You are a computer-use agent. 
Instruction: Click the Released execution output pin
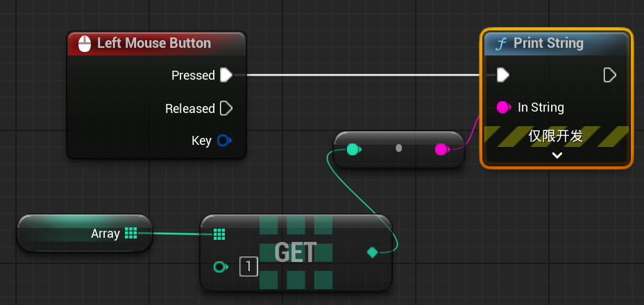point(226,108)
